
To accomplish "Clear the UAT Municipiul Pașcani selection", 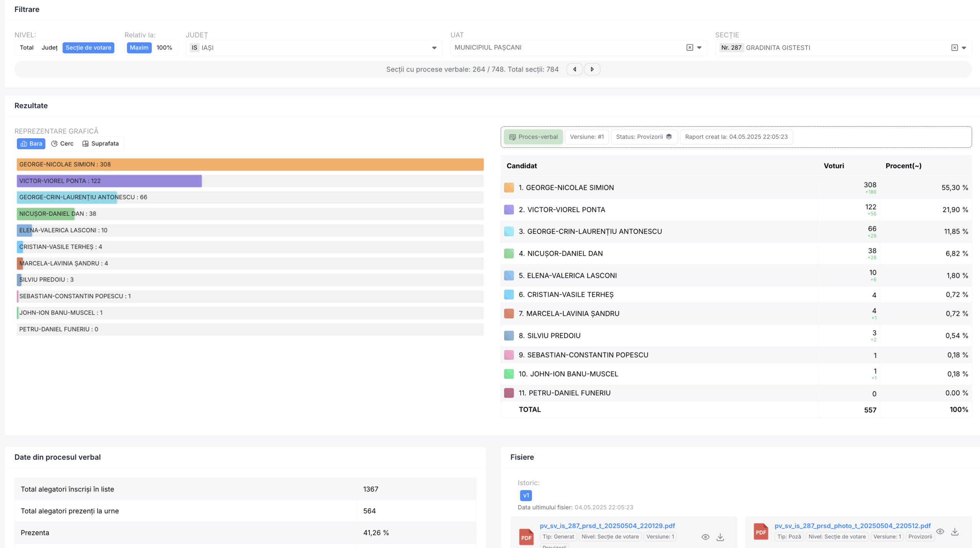I will 689,47.
